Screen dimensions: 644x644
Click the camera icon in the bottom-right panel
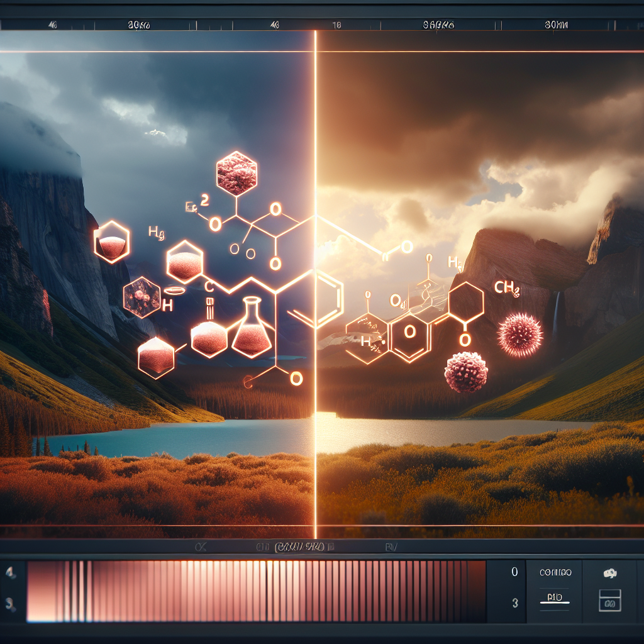pyautogui.click(x=610, y=574)
